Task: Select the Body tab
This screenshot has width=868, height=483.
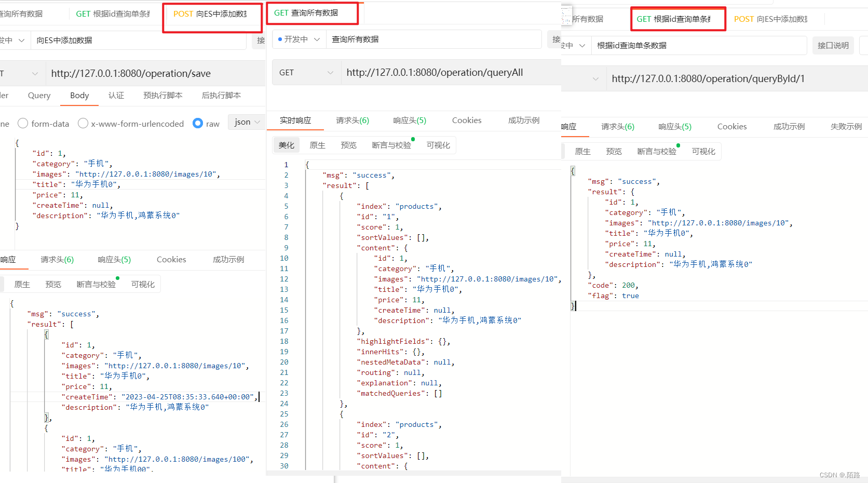Action: (x=79, y=96)
